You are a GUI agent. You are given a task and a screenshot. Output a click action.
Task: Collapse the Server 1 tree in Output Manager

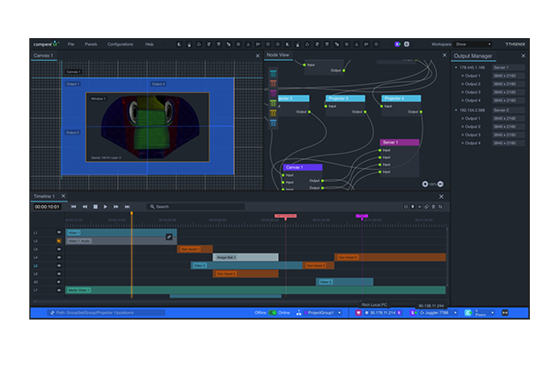coord(456,68)
